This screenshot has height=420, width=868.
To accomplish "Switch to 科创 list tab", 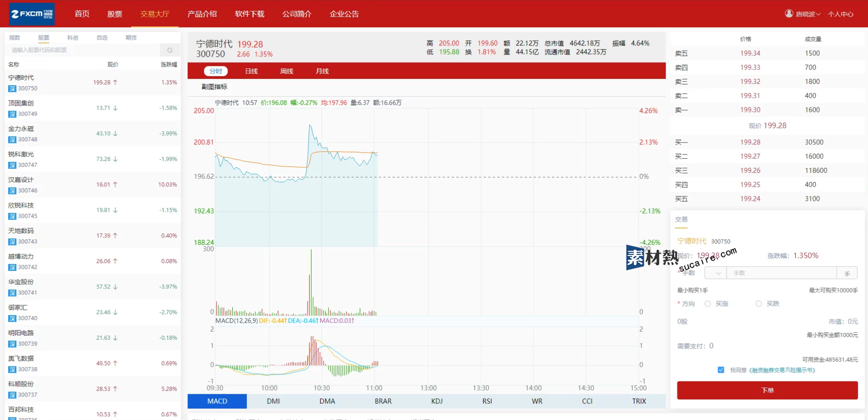I will point(73,38).
